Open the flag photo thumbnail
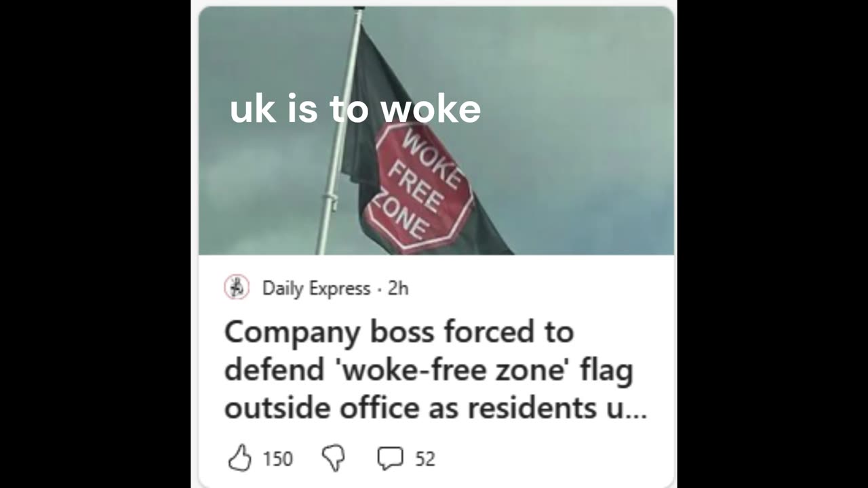This screenshot has height=488, width=868. [x=437, y=130]
